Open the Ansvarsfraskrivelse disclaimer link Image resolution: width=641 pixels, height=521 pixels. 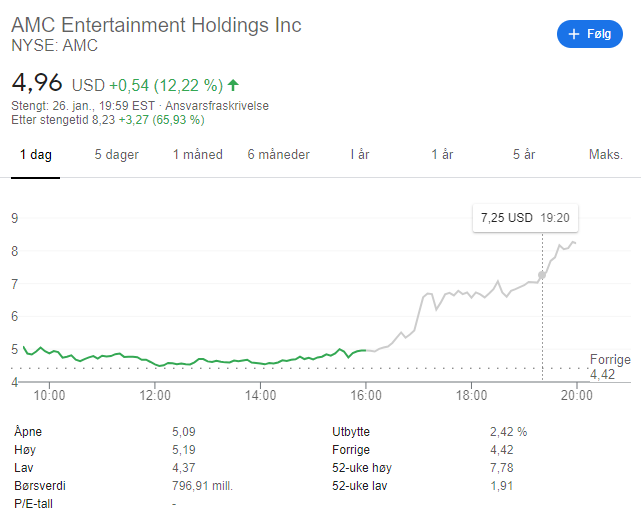click(217, 106)
